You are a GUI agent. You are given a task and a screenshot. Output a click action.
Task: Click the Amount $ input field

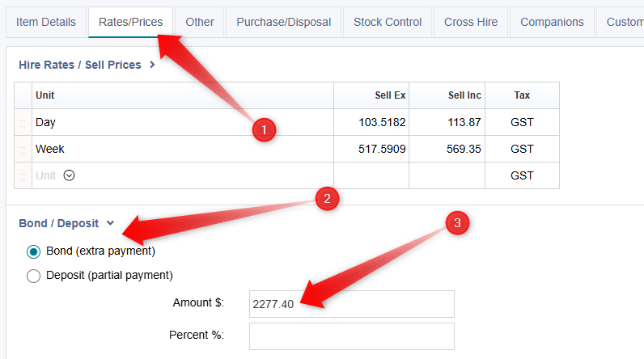(351, 304)
